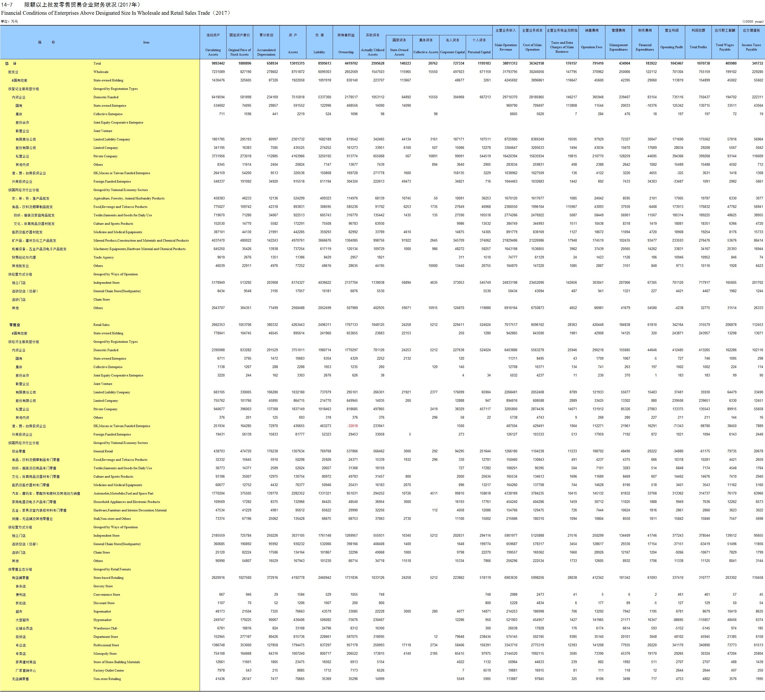765x700 pixels.
Task: Select the Income Taxes Payable header
Action: (x=751, y=47)
